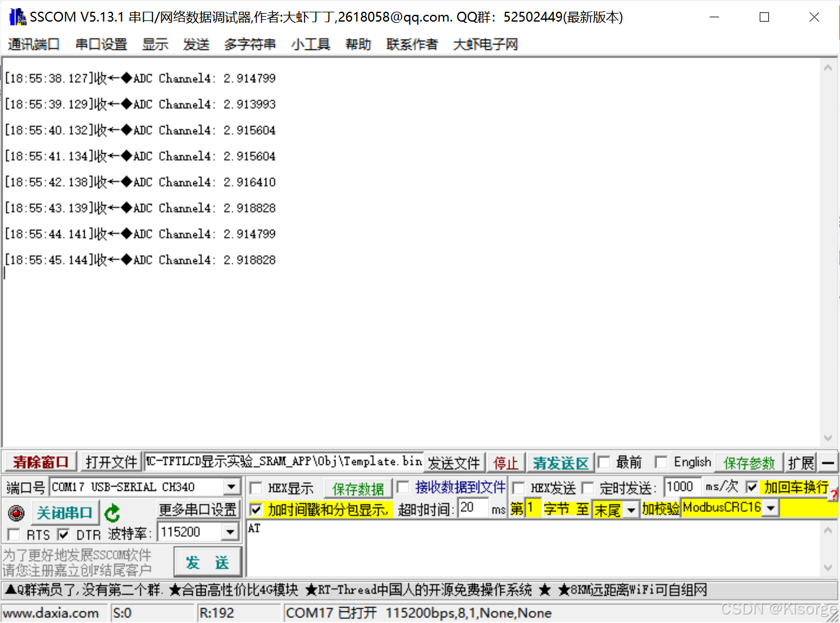Click the 关闭串口 button
Screen dimensions: 840x623
coord(64,512)
